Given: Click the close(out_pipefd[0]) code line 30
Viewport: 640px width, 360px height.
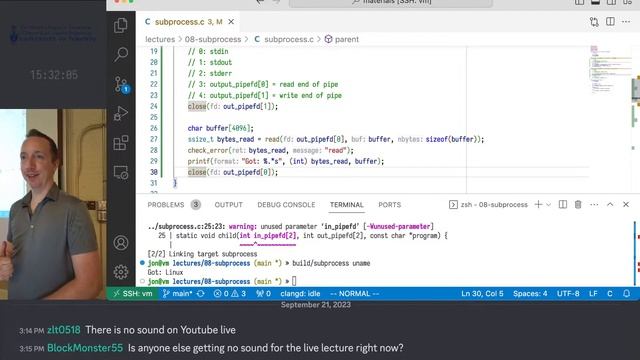Looking at the screenshot, I should 233,172.
